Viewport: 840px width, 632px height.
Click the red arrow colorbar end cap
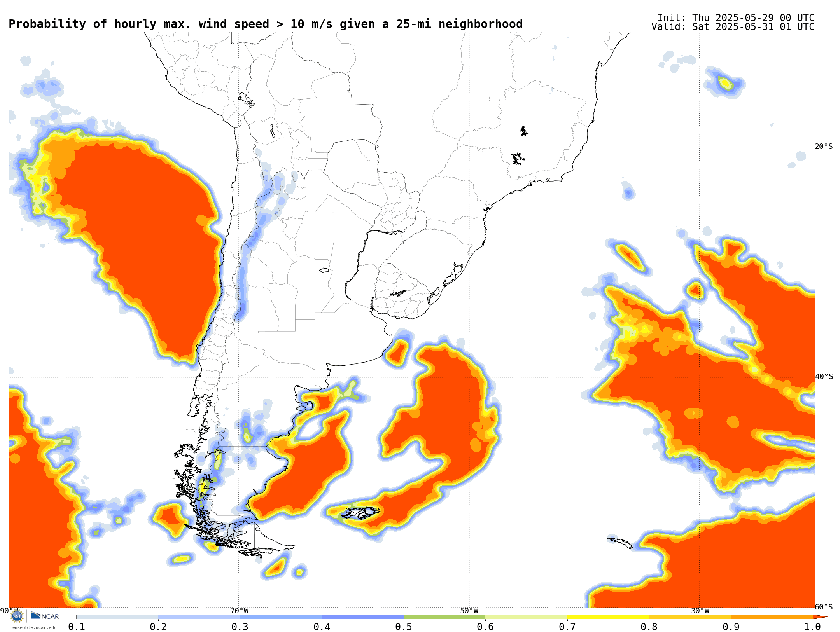coord(820,617)
